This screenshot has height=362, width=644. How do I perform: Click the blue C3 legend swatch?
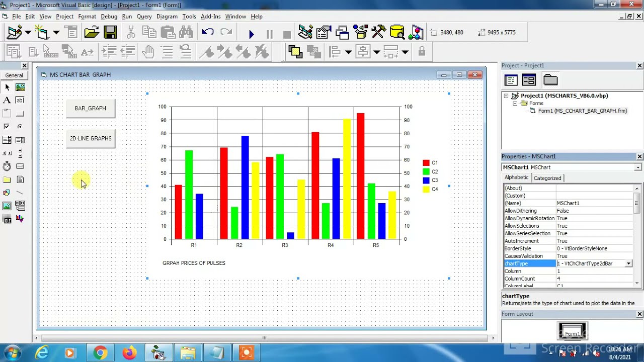(x=426, y=180)
